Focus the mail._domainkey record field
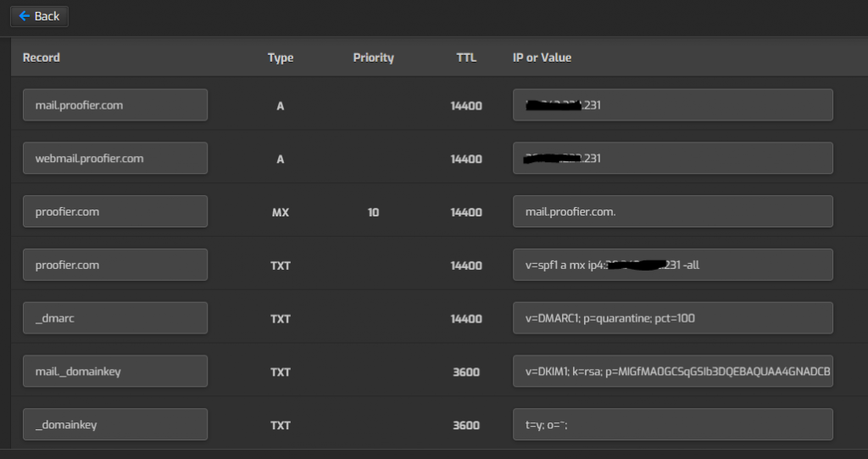 [115, 371]
